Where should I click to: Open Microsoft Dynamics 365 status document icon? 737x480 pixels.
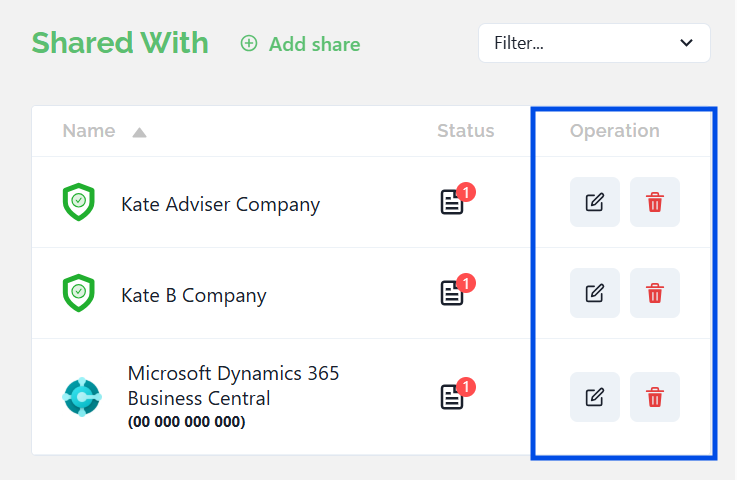pos(453,397)
